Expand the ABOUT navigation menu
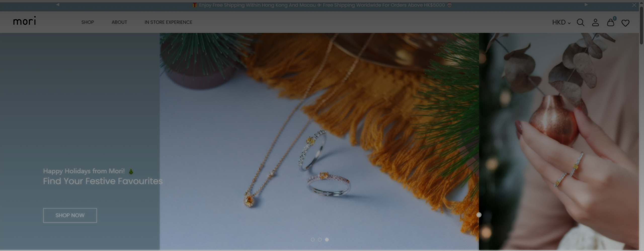The width and height of the screenshot is (644, 251). [x=119, y=22]
